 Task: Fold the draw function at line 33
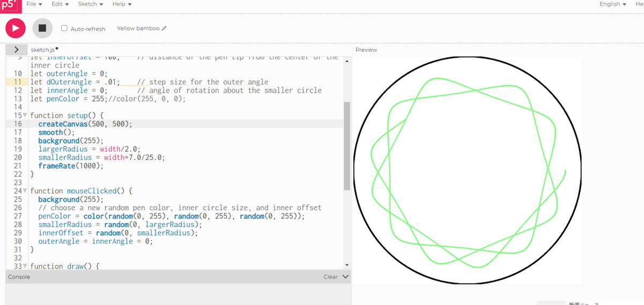[25, 266]
